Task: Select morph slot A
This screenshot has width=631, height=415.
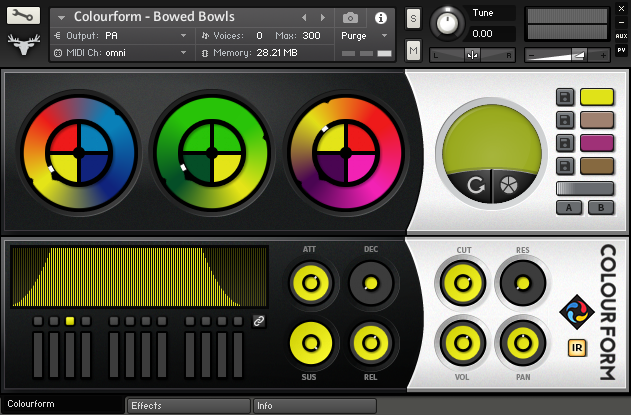Action: [x=569, y=208]
